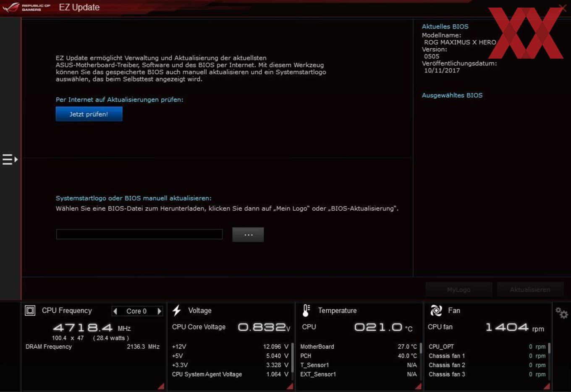Open the side menu hamburger icon
The width and height of the screenshot is (571, 392).
pos(10,159)
